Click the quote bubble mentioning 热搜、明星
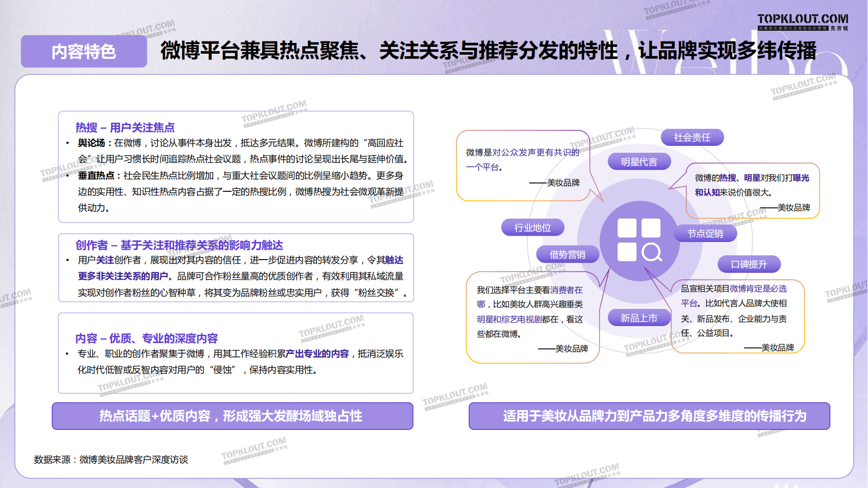 point(752,191)
